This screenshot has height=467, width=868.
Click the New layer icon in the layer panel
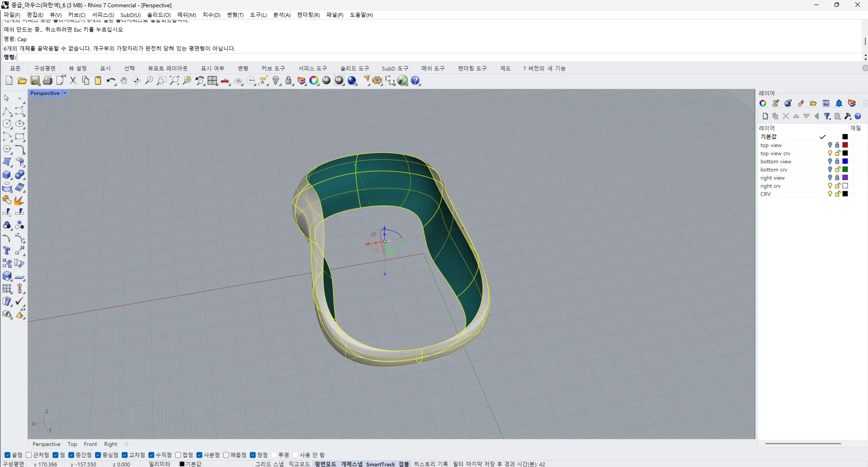pos(765,116)
